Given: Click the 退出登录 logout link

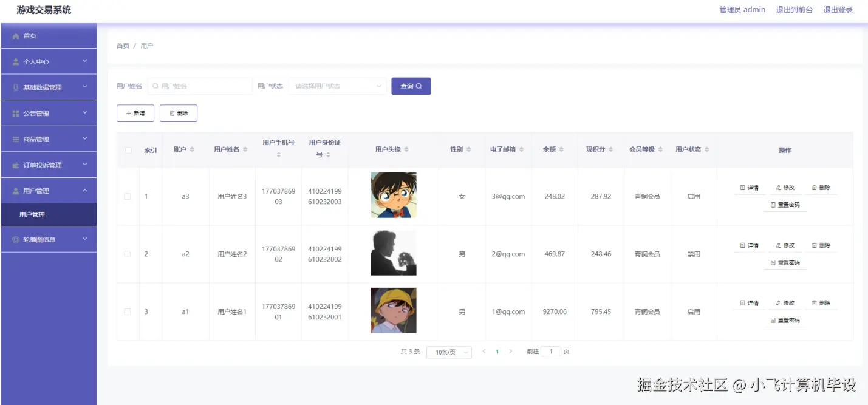Looking at the screenshot, I should [838, 9].
